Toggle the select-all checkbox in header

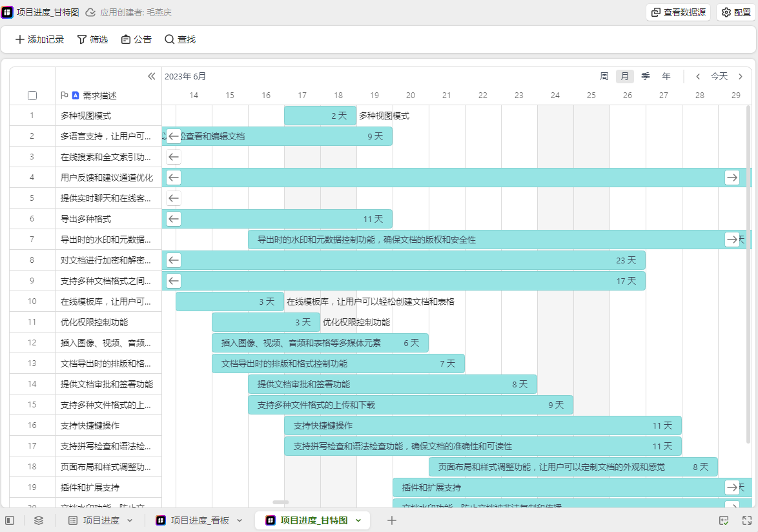click(32, 96)
